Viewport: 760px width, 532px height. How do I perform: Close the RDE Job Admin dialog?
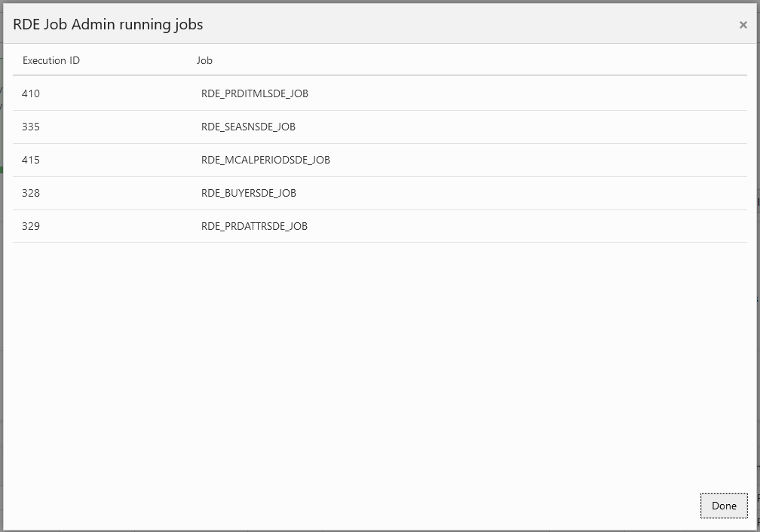[x=742, y=24]
